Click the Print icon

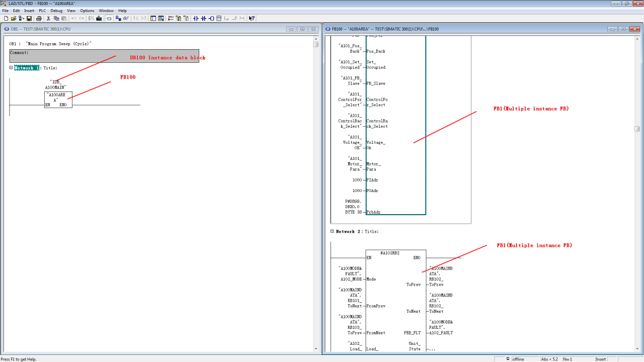[39, 18]
